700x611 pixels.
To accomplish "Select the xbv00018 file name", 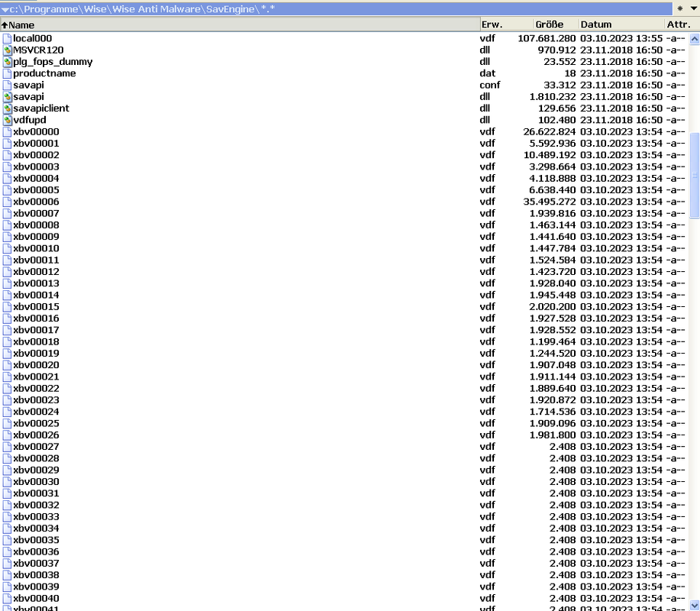I will point(36,341).
